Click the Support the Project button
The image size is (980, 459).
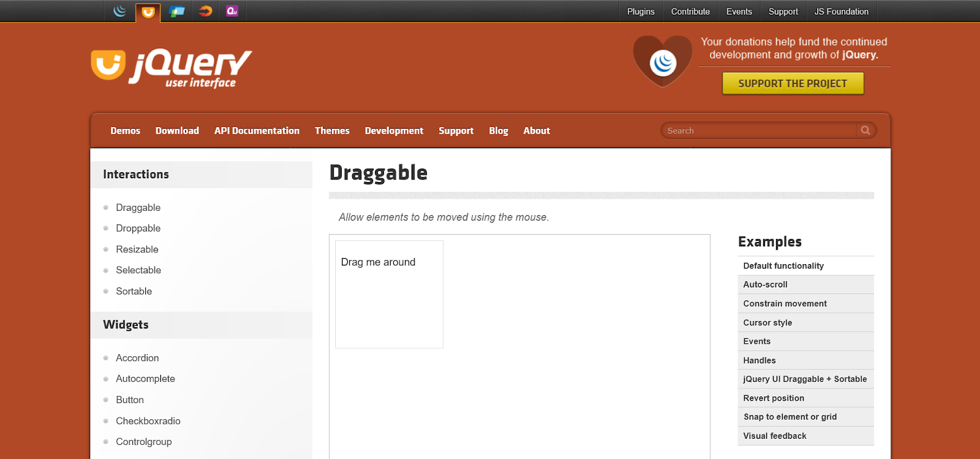[x=793, y=83]
